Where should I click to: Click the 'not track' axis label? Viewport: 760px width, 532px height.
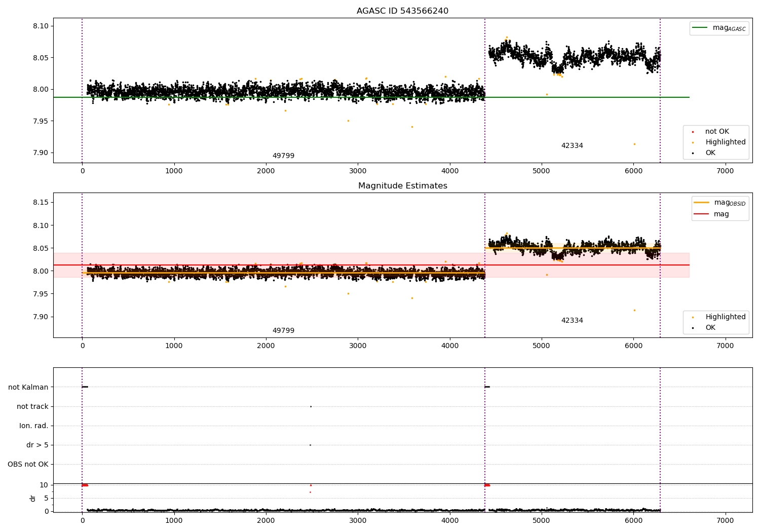point(32,406)
